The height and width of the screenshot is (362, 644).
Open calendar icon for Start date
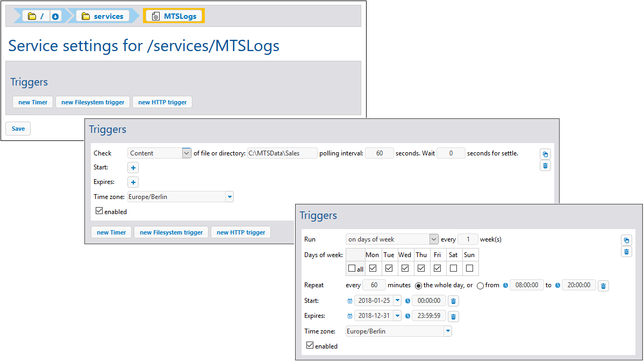[350, 301]
